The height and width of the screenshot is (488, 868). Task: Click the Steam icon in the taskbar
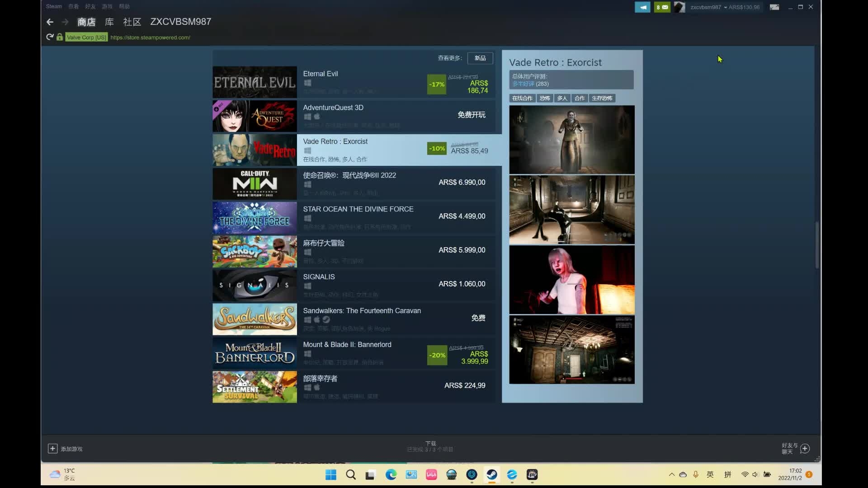click(492, 474)
